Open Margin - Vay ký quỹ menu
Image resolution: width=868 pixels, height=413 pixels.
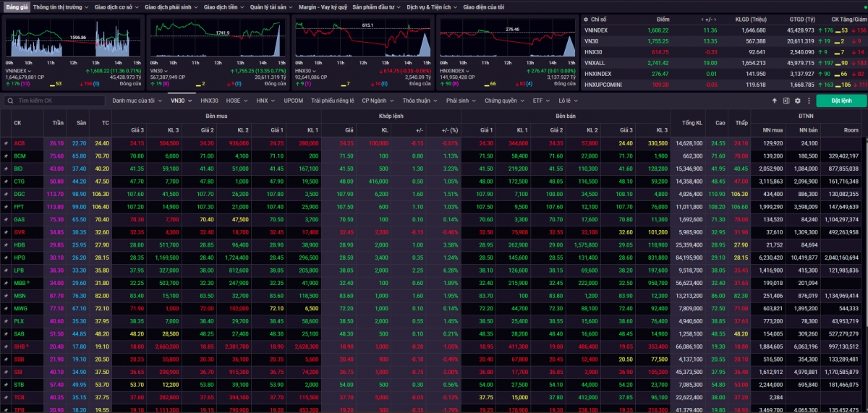click(323, 7)
